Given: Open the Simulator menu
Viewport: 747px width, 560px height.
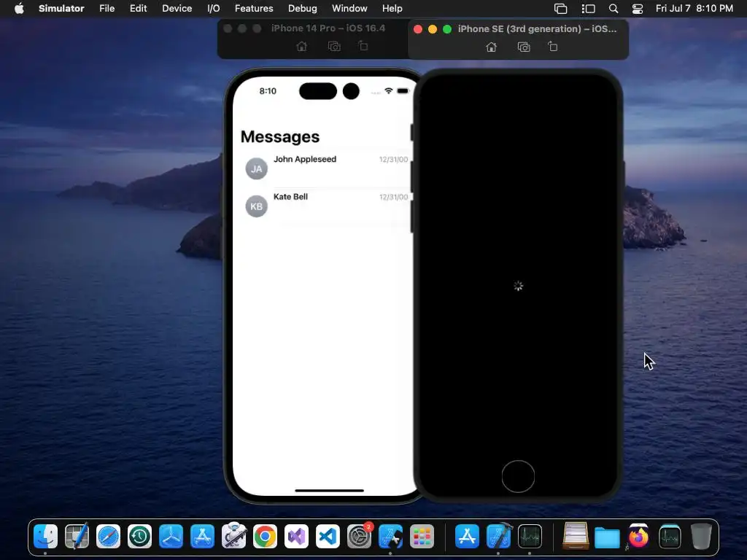Looking at the screenshot, I should (61, 9).
